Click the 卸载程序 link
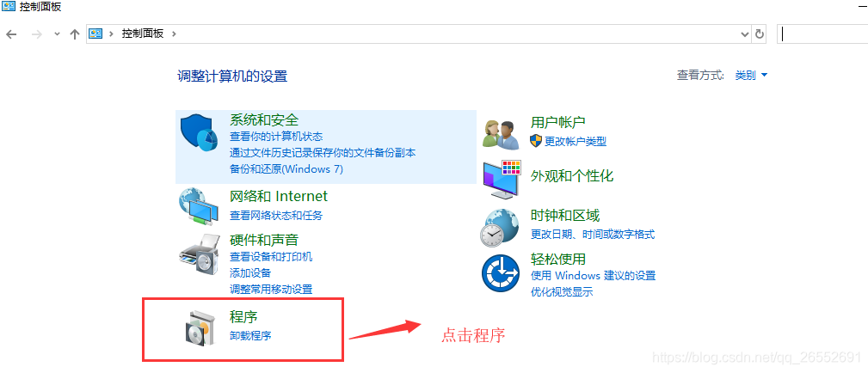Screen dimensions: 868x373 click(250, 335)
